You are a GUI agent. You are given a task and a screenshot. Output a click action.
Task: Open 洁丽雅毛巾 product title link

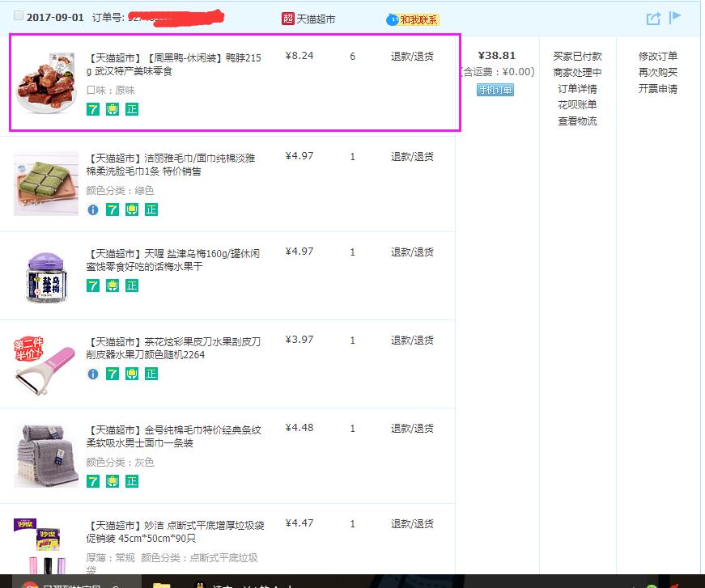(171, 164)
